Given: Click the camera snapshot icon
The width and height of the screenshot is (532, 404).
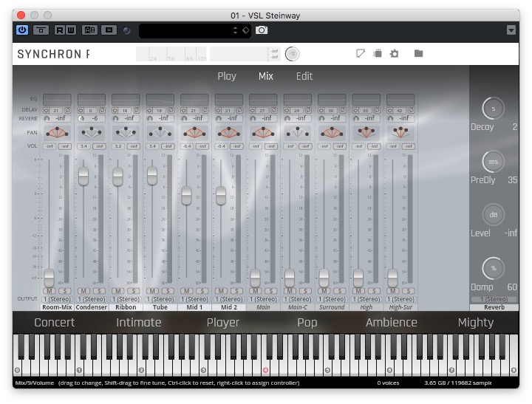Looking at the screenshot, I should coord(262,30).
